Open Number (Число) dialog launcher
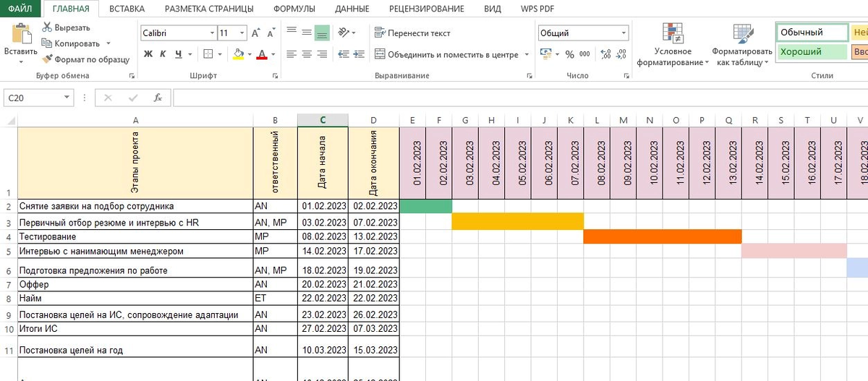The width and height of the screenshot is (868, 381). [x=626, y=76]
